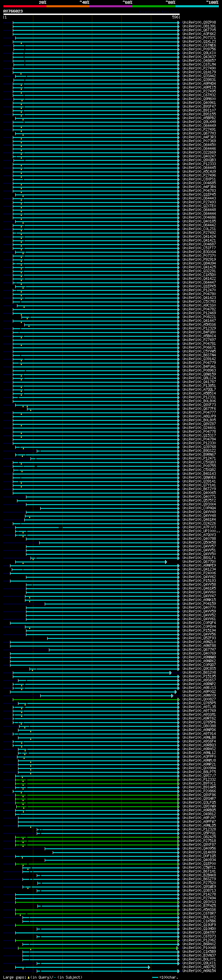Select the UniRef100_B9SF47 label

(x=199, y=106)
